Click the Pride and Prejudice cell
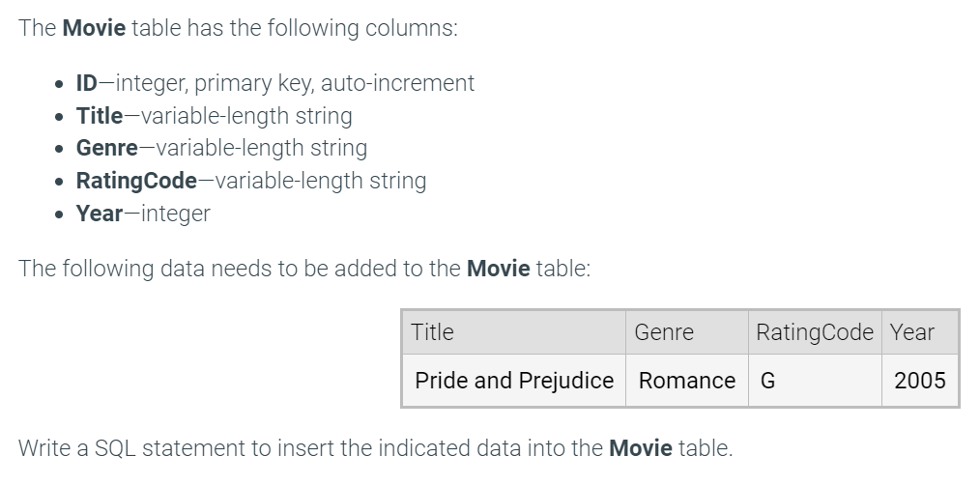The image size is (980, 485). pyautogui.click(x=514, y=381)
